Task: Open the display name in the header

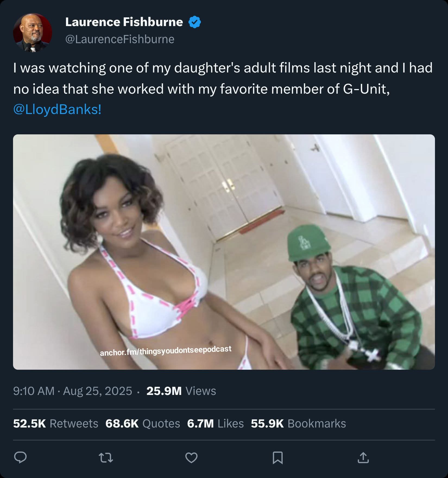Action: tap(124, 22)
